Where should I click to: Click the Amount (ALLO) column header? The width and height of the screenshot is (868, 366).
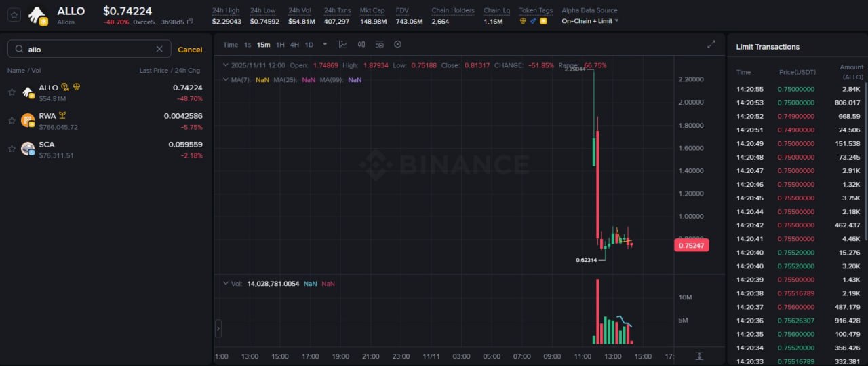coord(852,72)
